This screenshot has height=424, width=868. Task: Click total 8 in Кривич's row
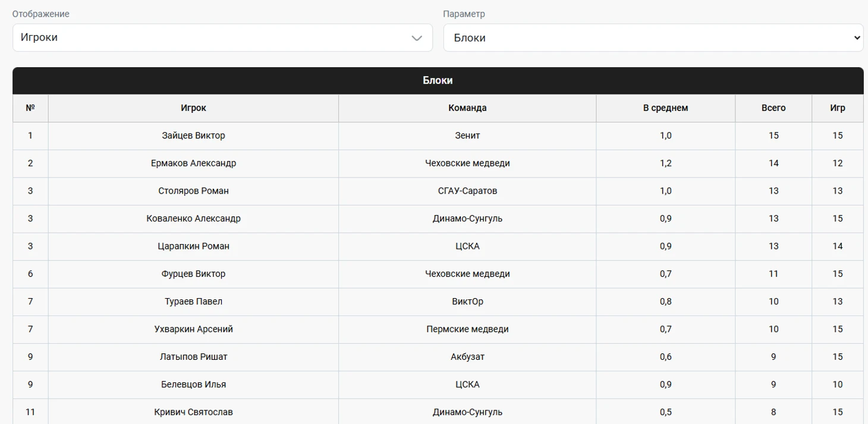[x=773, y=412]
